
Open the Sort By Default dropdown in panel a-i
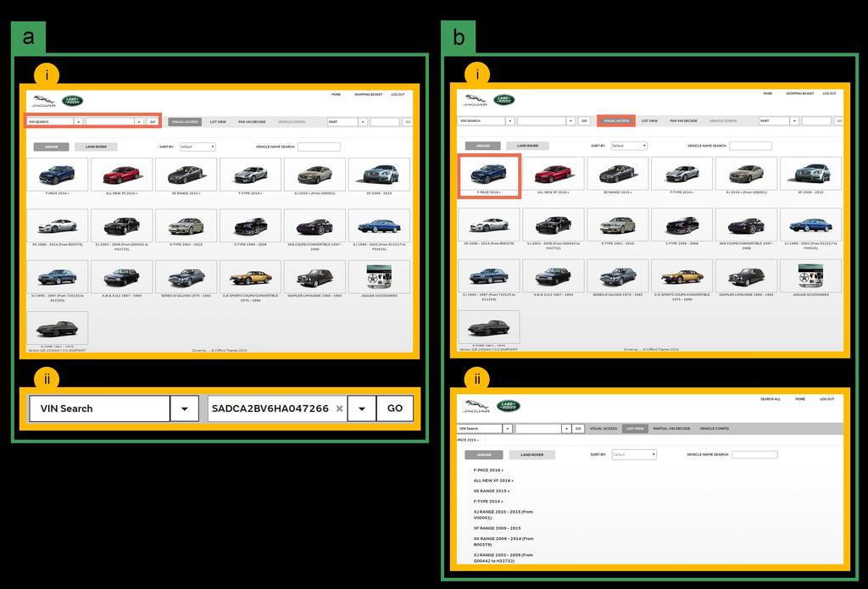point(197,147)
